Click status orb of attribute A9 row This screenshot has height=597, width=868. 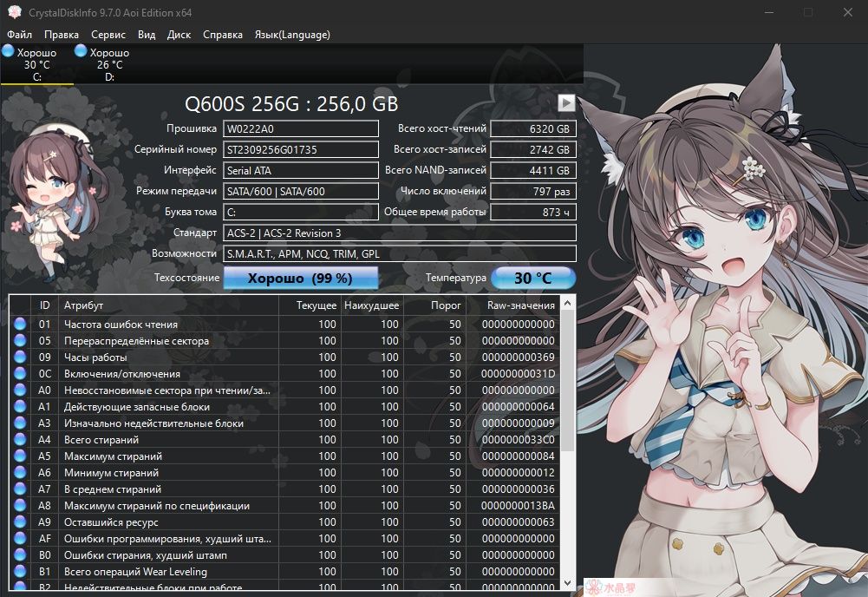click(20, 522)
